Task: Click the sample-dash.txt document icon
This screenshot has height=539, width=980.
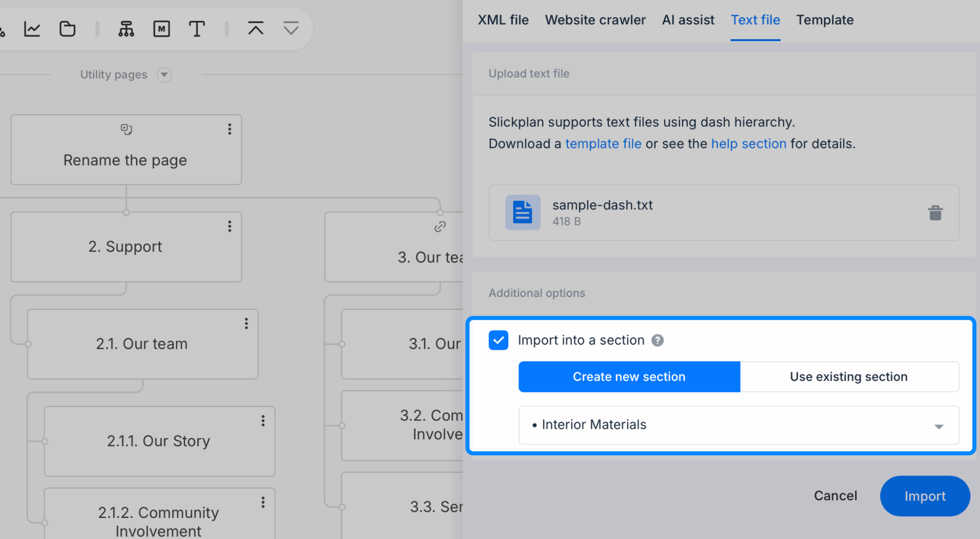Action: [523, 212]
